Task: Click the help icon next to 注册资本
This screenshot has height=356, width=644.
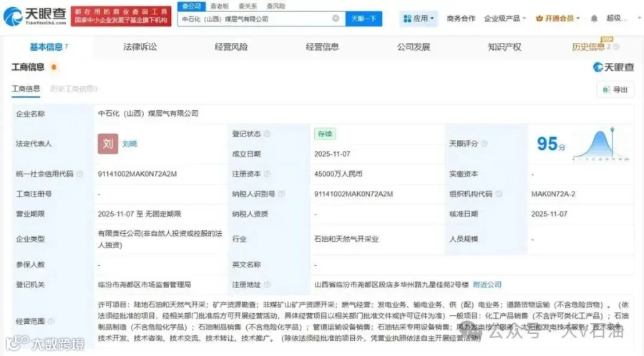Action: tap(267, 174)
